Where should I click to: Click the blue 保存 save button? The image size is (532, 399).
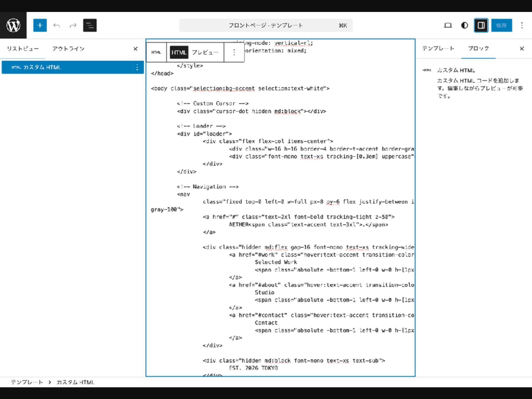[x=501, y=25]
